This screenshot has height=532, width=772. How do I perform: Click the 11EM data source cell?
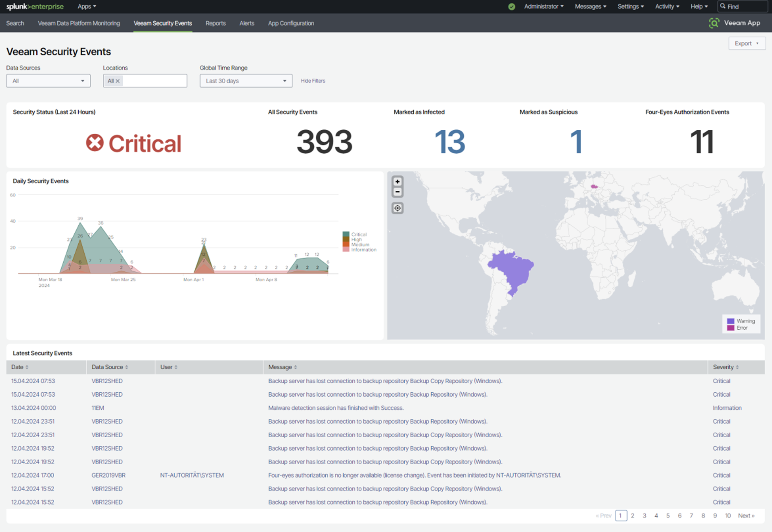tap(98, 408)
